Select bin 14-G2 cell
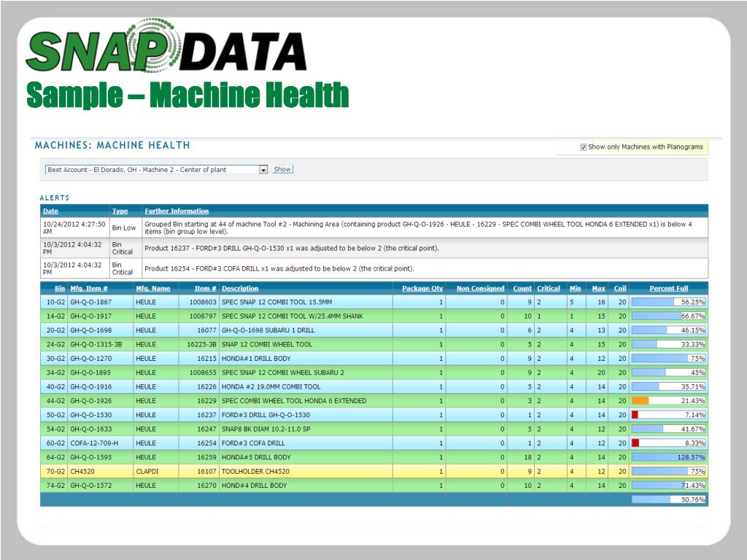 [55, 316]
